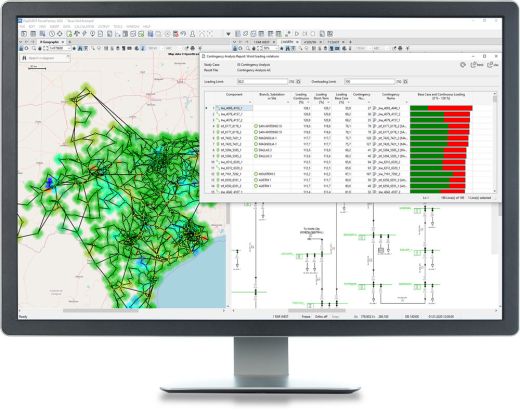520x414 pixels.
Task: Click the undo arrow icon in the main toolbar
Action: click(x=183, y=34)
